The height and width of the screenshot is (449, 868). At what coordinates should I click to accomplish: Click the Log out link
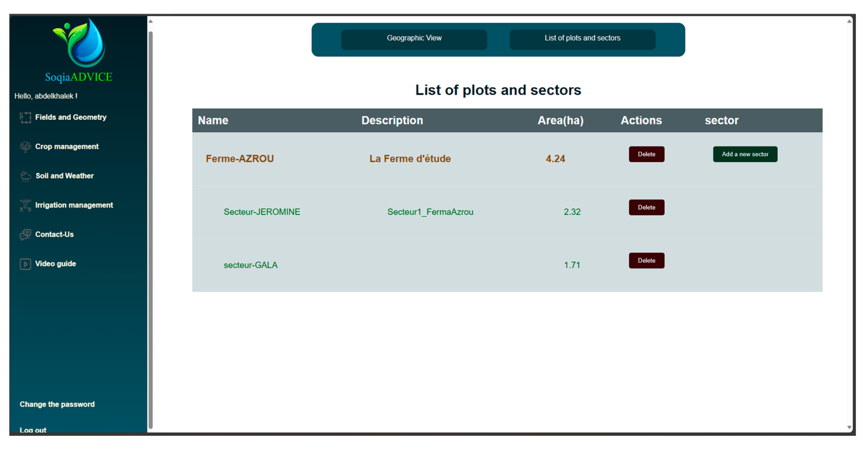33,429
